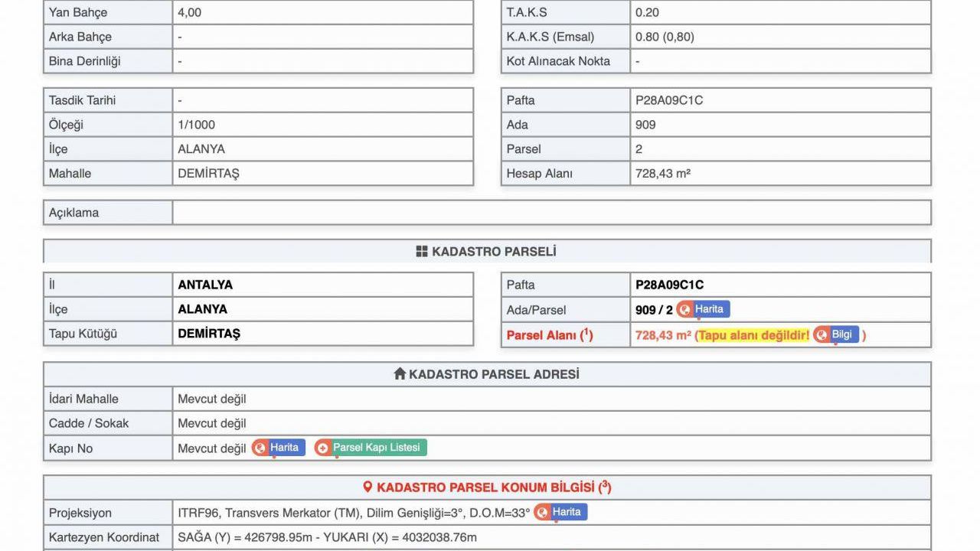Screen dimensions: 980x551
Task: Click the bold ANTALYA İl value
Action: tap(205, 285)
